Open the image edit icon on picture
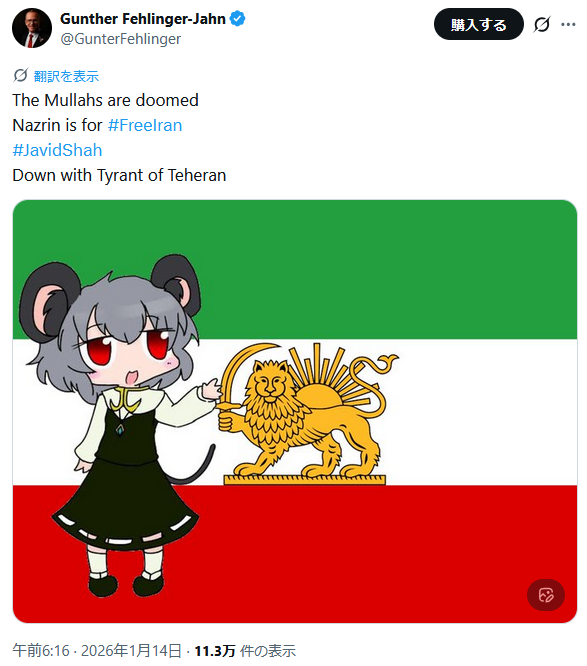The image size is (587, 666). [x=546, y=595]
